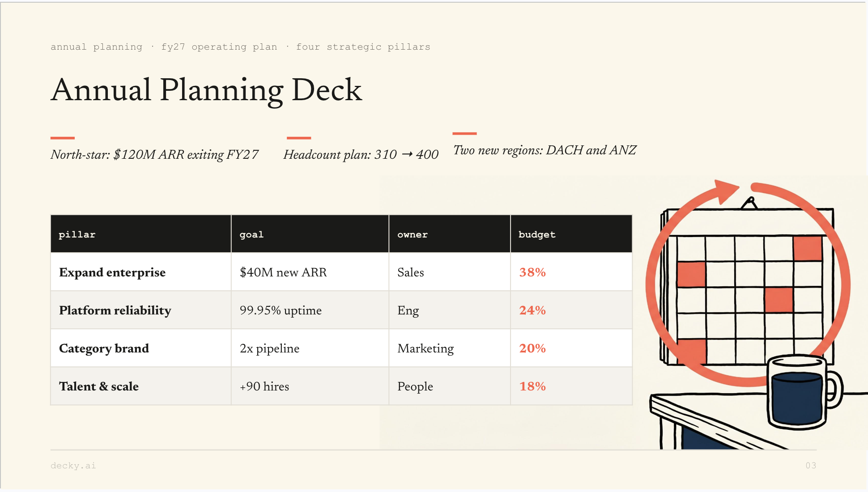The width and height of the screenshot is (868, 492).
Task: Select the '18%' budget cell
Action: (x=571, y=386)
